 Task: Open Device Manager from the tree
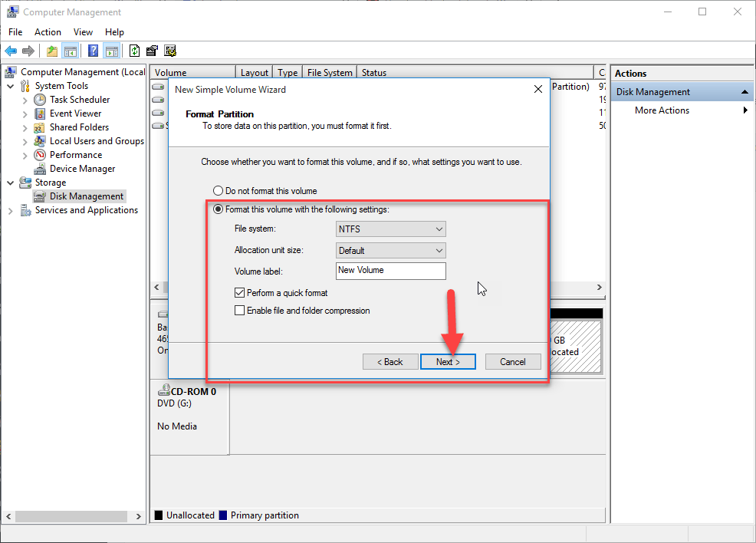pyautogui.click(x=82, y=169)
